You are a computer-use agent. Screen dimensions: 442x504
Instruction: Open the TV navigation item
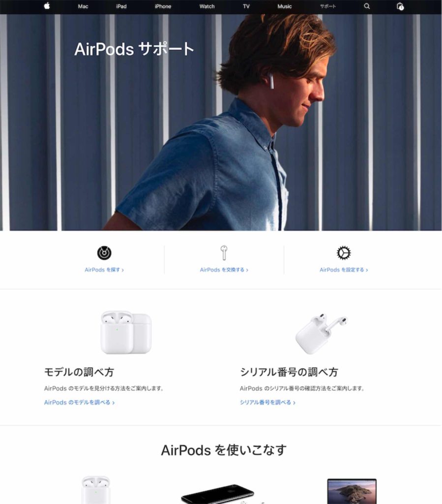coord(246,6)
